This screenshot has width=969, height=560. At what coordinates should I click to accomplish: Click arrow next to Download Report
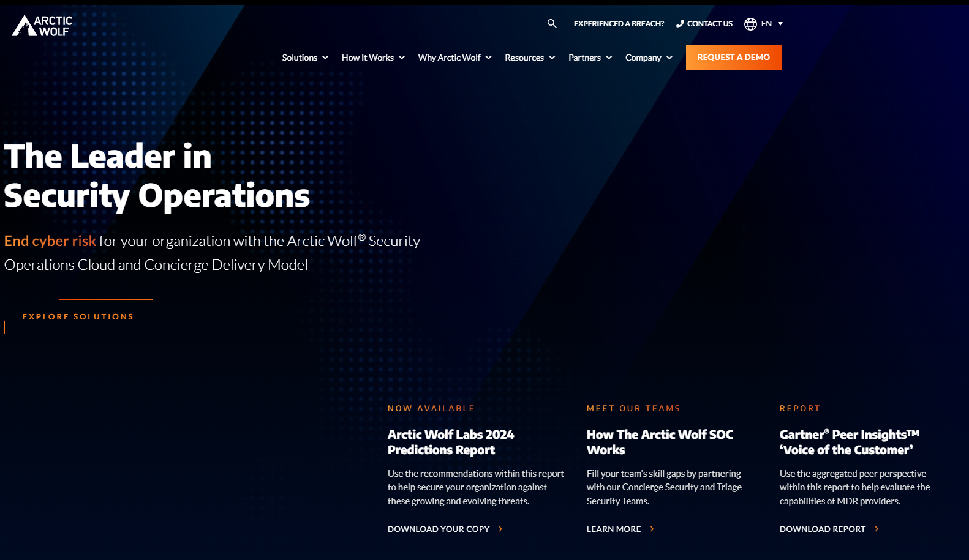coord(877,529)
